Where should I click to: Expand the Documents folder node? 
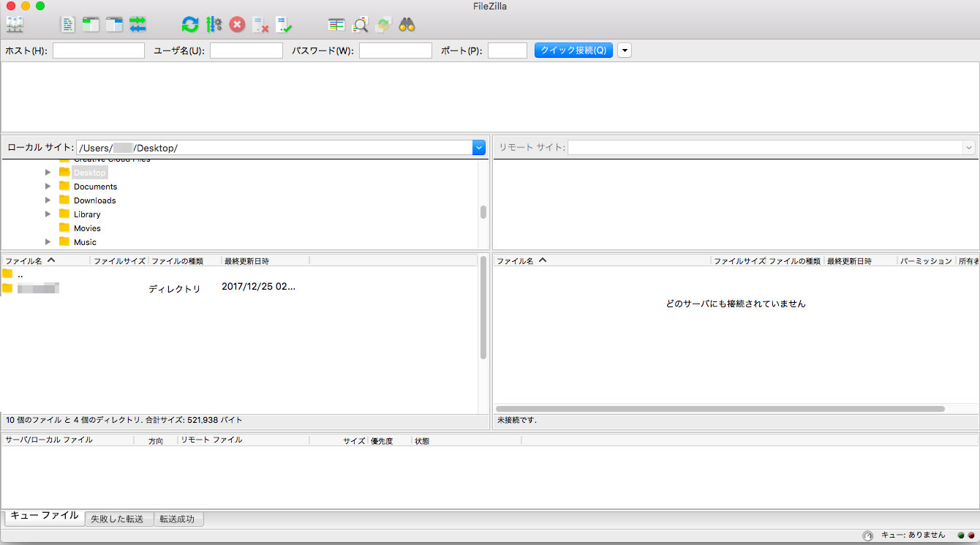(x=48, y=187)
